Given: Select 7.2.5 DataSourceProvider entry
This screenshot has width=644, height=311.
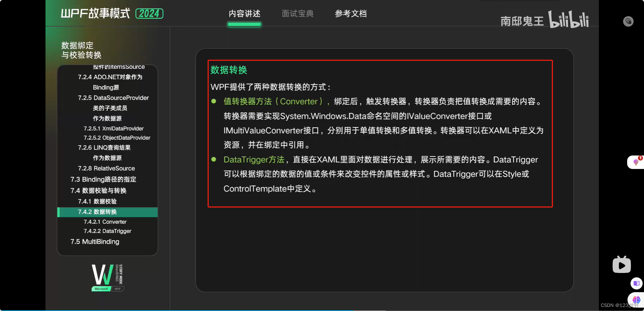Looking at the screenshot, I should pos(113,98).
